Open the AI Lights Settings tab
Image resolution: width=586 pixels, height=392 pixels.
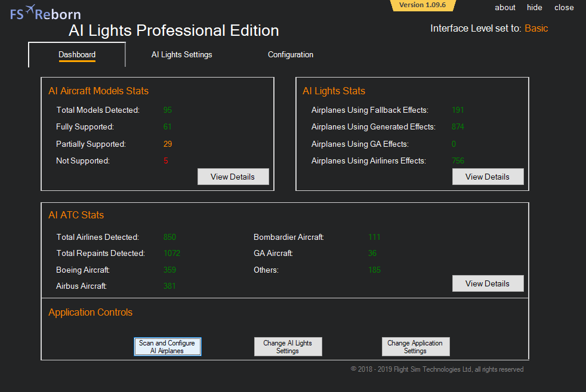coord(181,55)
